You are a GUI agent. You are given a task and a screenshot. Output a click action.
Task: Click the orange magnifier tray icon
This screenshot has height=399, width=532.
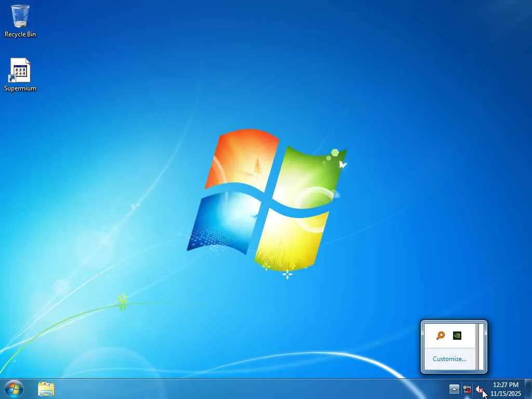point(441,336)
